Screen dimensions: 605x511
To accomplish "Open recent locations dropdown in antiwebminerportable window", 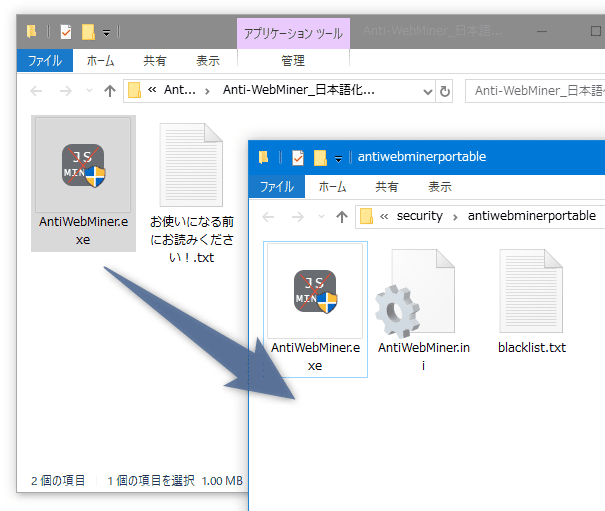I will [x=321, y=217].
